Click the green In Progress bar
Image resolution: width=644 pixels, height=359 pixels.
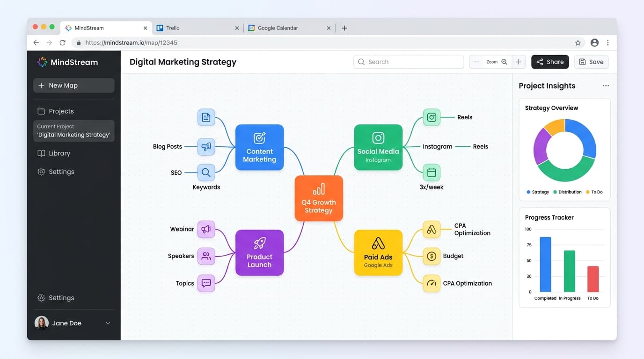click(570, 271)
